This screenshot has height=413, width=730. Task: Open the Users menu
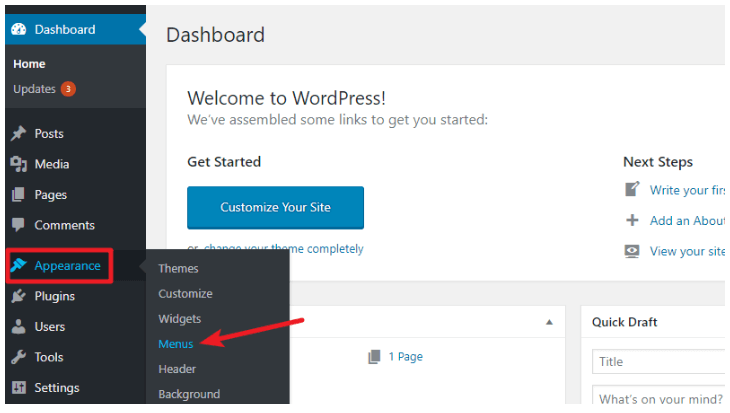point(50,326)
